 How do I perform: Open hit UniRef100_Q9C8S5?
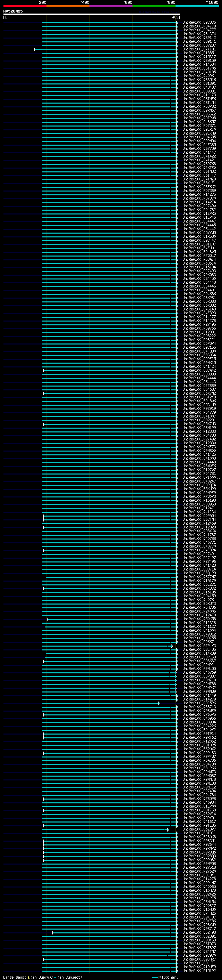coord(199,23)
